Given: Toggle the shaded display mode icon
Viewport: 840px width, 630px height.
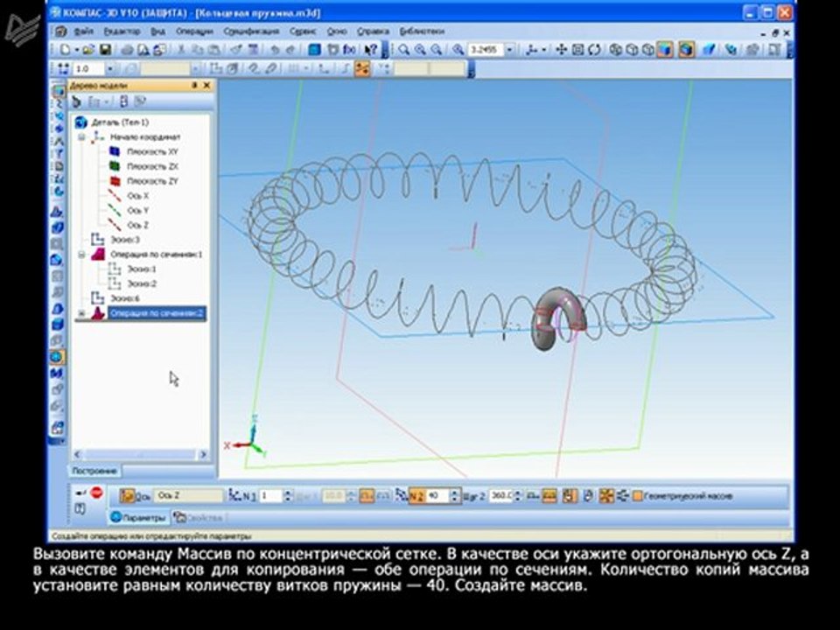Looking at the screenshot, I should (665, 50).
